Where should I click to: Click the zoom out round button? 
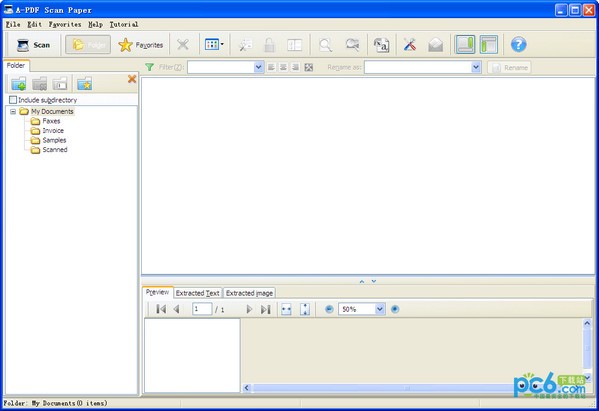pyautogui.click(x=329, y=309)
